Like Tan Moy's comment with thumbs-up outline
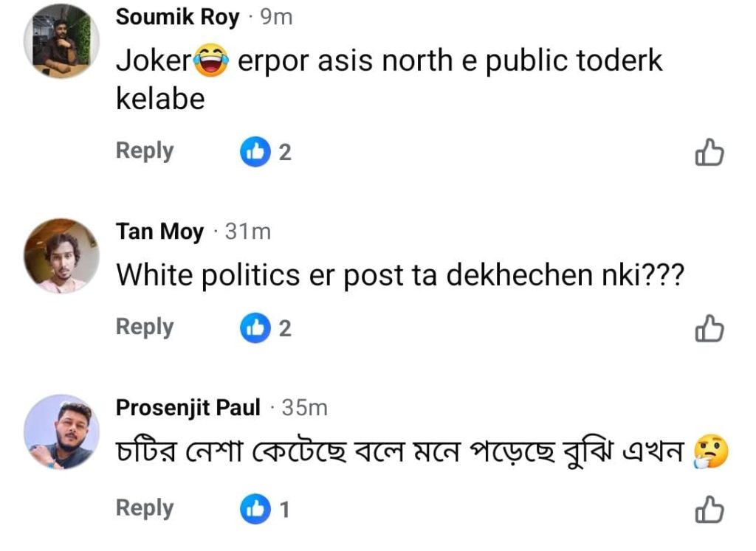 click(709, 328)
